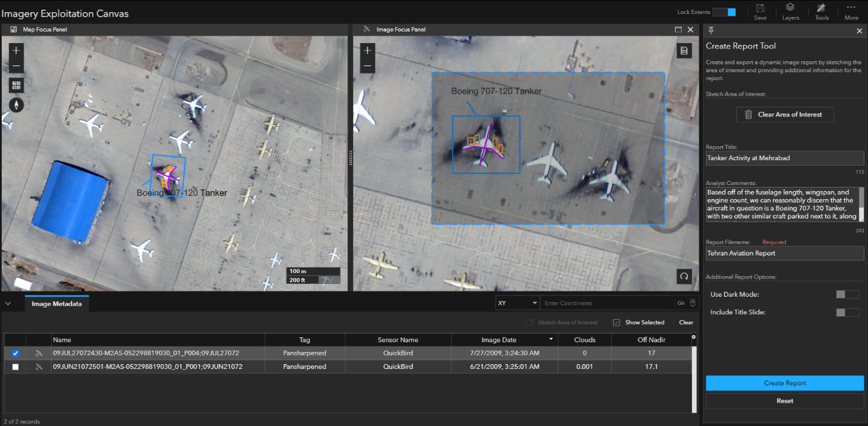This screenshot has height=426, width=868.
Task: Click the Create Report button
Action: (x=785, y=383)
